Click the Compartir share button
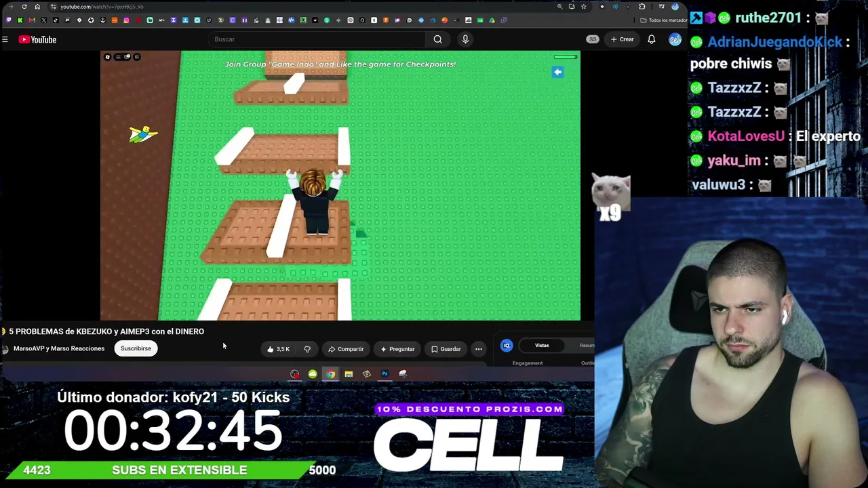Image resolution: width=868 pixels, height=488 pixels. point(346,349)
